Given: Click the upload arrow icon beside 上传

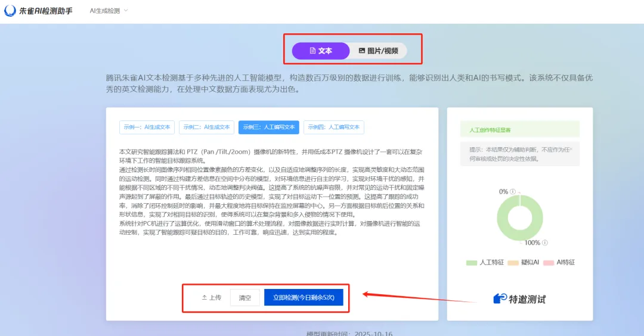Looking at the screenshot, I should coord(204,298).
